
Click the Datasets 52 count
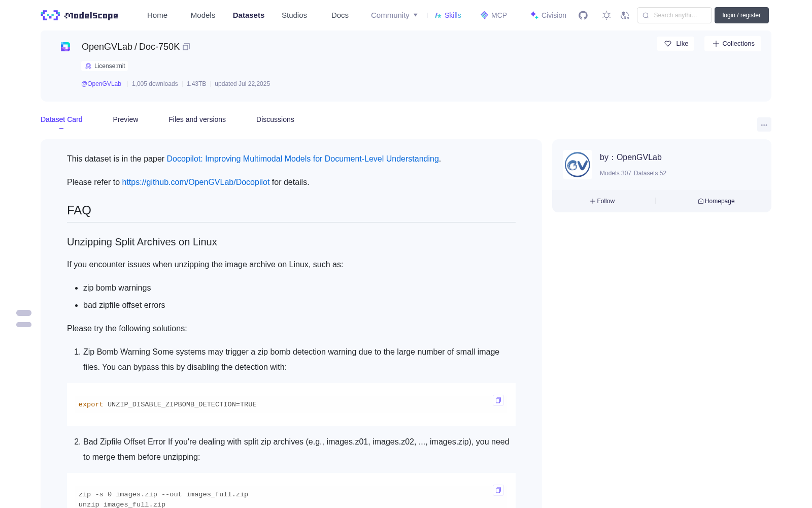(650, 173)
